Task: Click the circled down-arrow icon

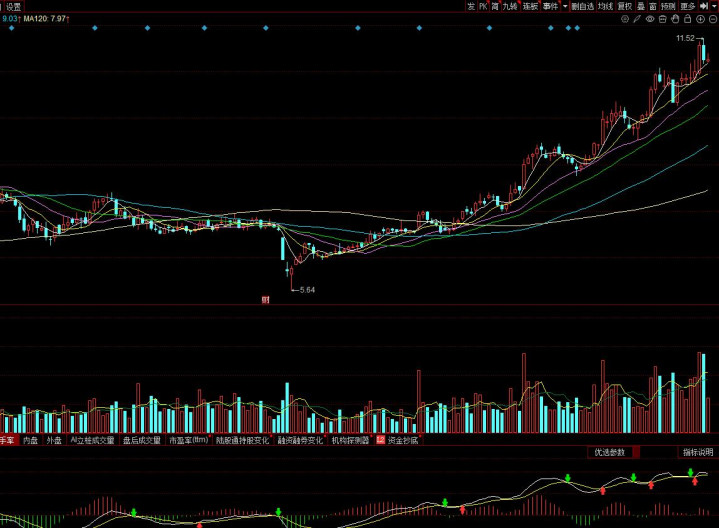Action: point(712,18)
